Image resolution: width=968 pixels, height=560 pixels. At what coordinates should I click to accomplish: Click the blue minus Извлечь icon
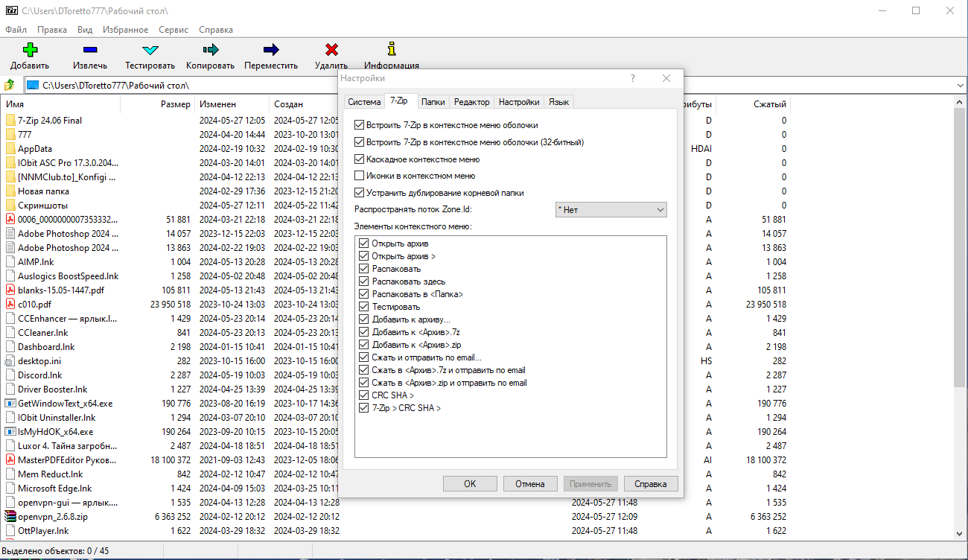coord(90,50)
